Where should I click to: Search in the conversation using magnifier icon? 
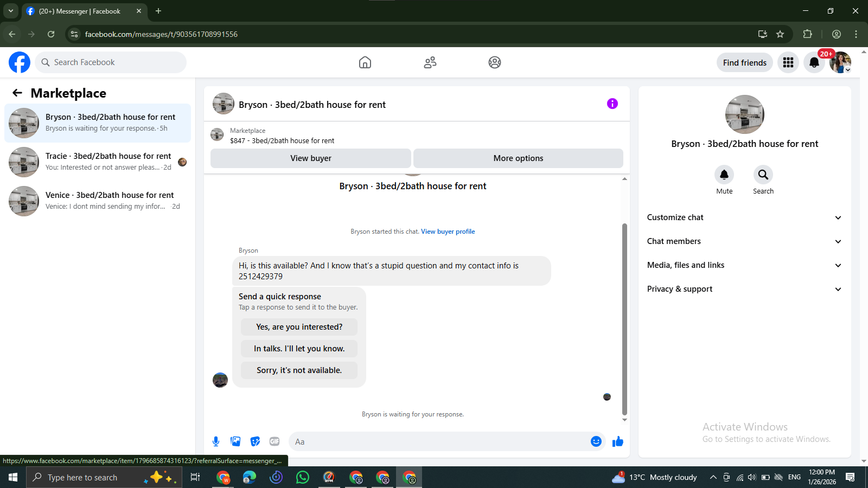coord(763,175)
